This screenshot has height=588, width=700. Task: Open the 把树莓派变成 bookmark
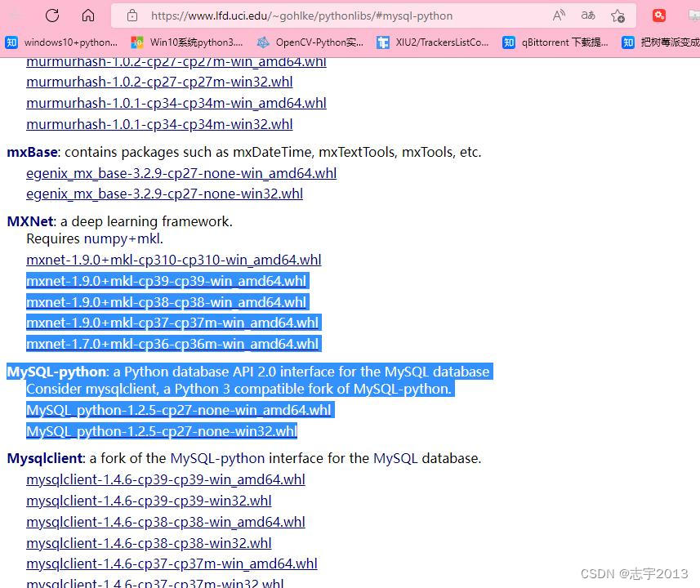[660, 42]
